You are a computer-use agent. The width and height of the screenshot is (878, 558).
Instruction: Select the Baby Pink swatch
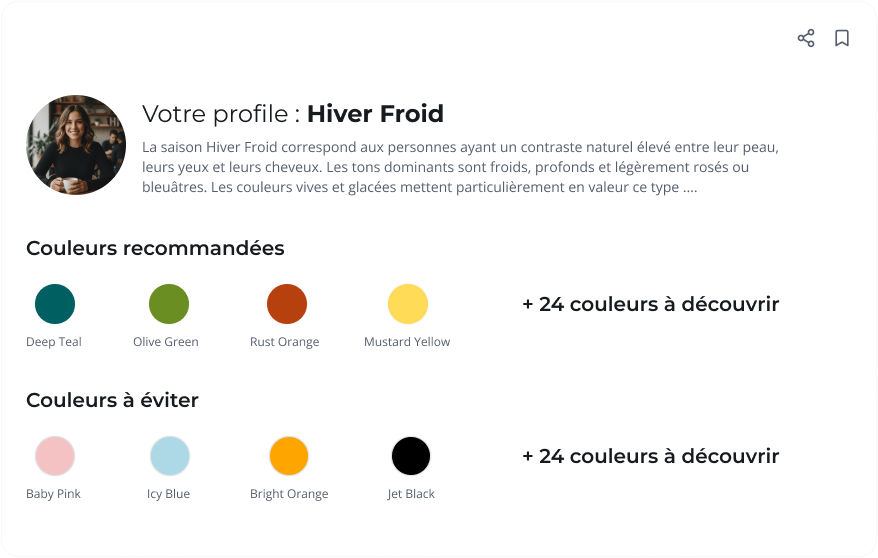pyautogui.click(x=55, y=456)
